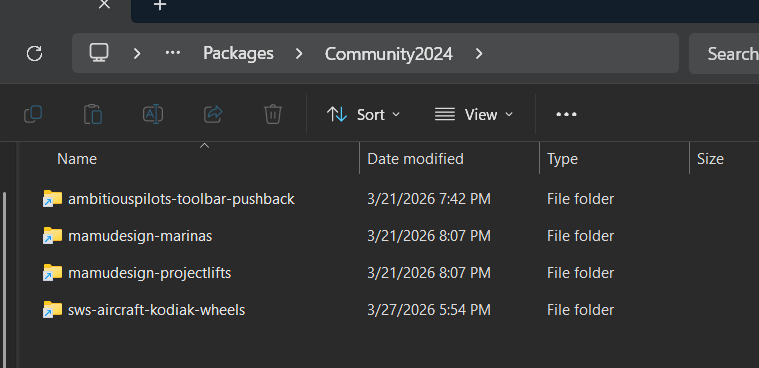Screen dimensions: 759x368
Task: Sort by Date modified column header
Action: click(415, 159)
